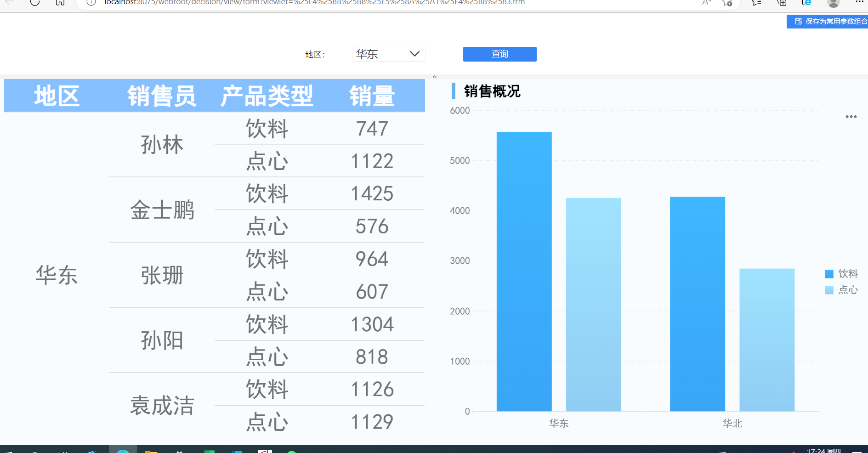
Task: Click 点心 in the 818 row
Action: [x=267, y=357]
